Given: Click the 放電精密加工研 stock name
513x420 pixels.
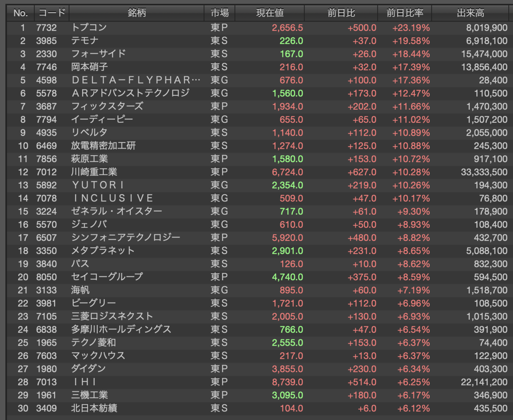Looking at the screenshot, I should click(x=103, y=146).
